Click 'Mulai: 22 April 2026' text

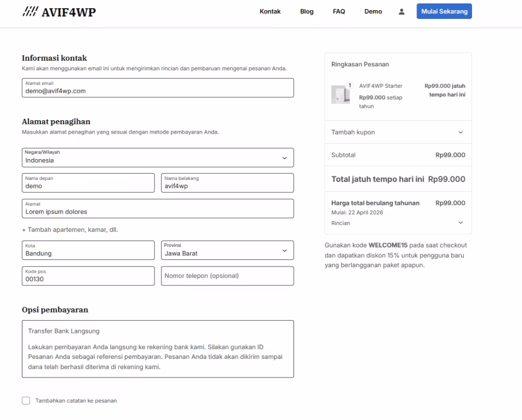[357, 213]
